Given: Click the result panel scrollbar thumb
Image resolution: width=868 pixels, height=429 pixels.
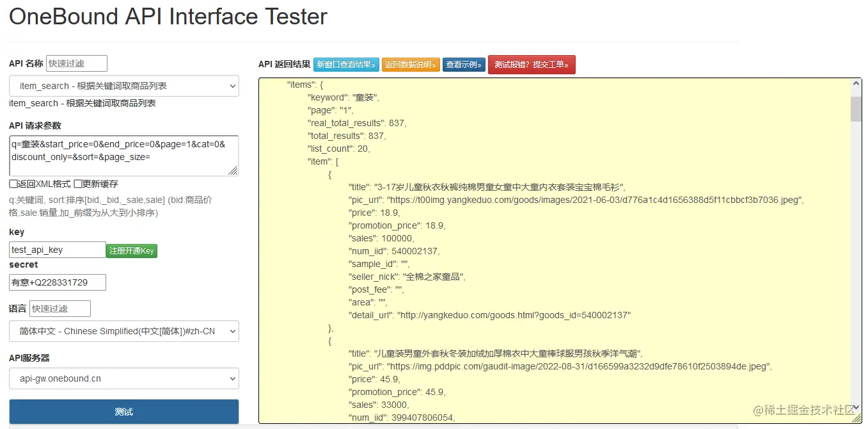Looking at the screenshot, I should [856, 109].
